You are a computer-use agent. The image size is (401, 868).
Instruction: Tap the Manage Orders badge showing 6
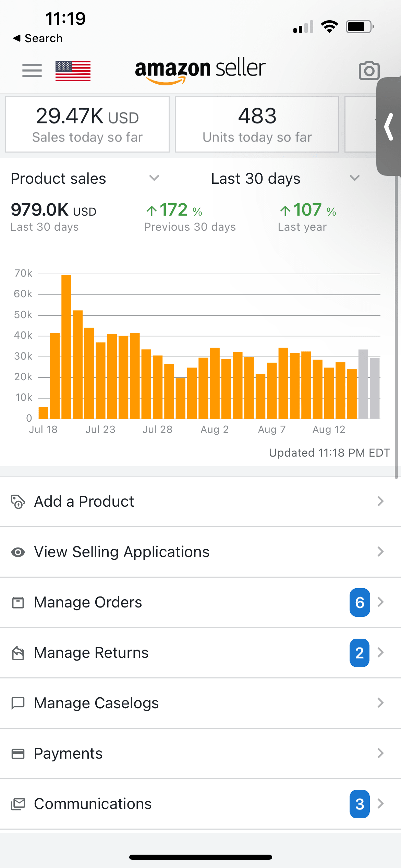[x=360, y=602]
